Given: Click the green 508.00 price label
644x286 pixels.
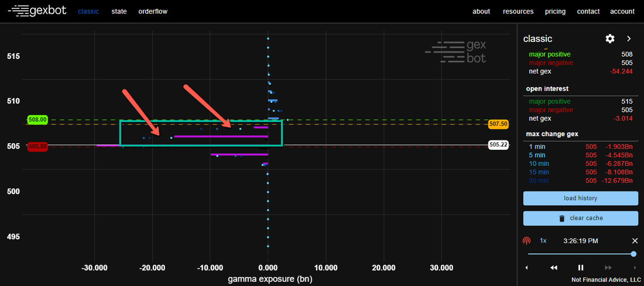Looking at the screenshot, I should tap(38, 120).
